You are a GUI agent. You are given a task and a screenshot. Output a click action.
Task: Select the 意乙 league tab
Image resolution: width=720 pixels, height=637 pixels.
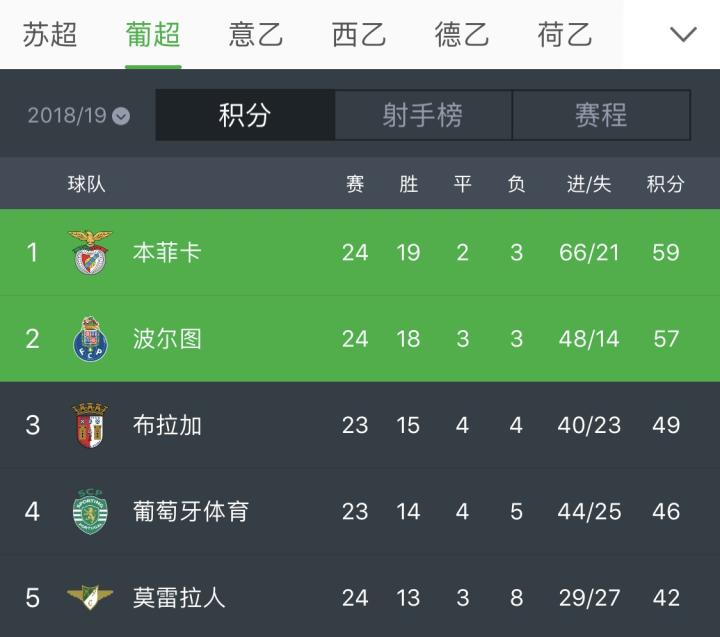[x=256, y=35]
